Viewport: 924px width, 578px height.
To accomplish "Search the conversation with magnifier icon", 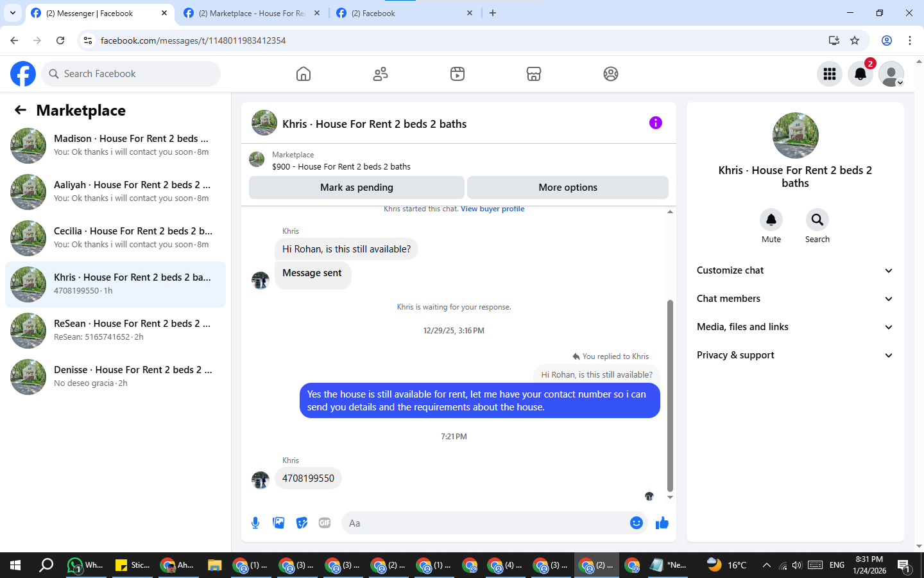I will click(x=817, y=220).
